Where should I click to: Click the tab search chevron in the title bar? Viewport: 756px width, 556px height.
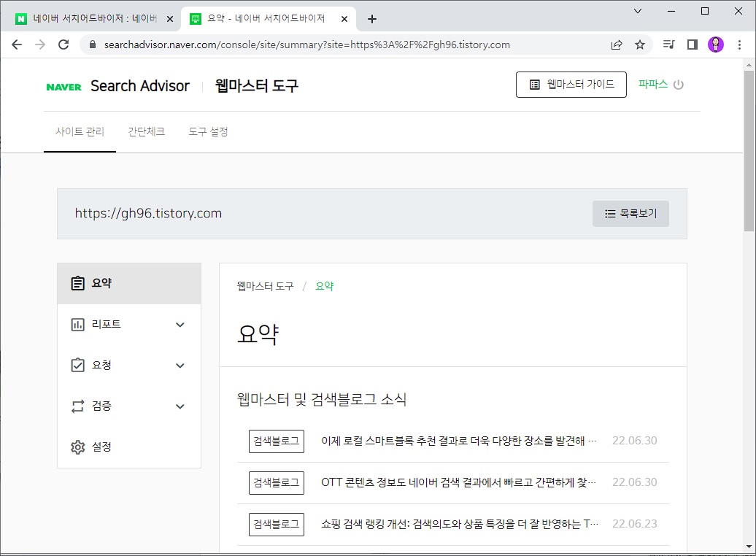pyautogui.click(x=637, y=11)
